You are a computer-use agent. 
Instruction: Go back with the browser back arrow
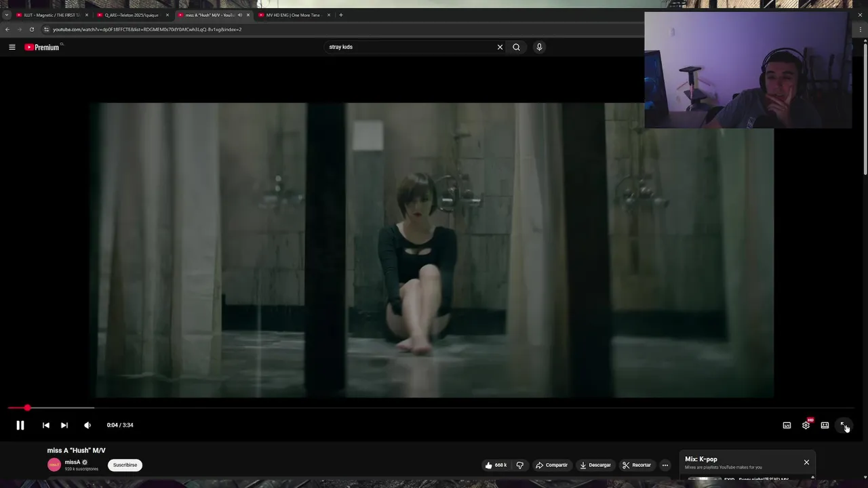(7, 29)
